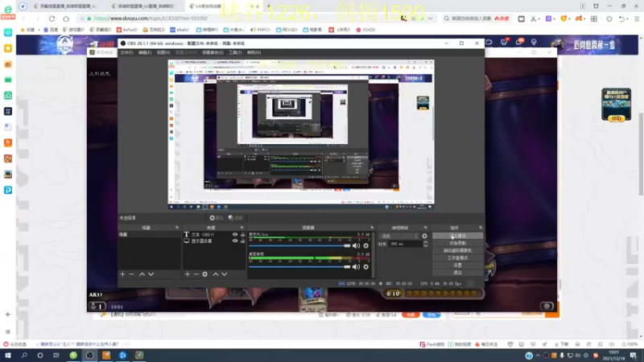
Task: Hide the 显示器采集 source with its eye icon
Action: coord(235,241)
